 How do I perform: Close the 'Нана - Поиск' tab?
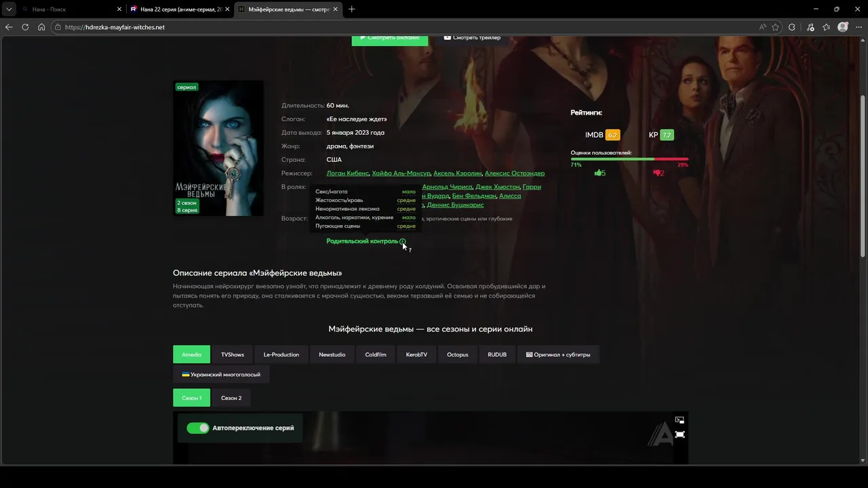tap(119, 9)
